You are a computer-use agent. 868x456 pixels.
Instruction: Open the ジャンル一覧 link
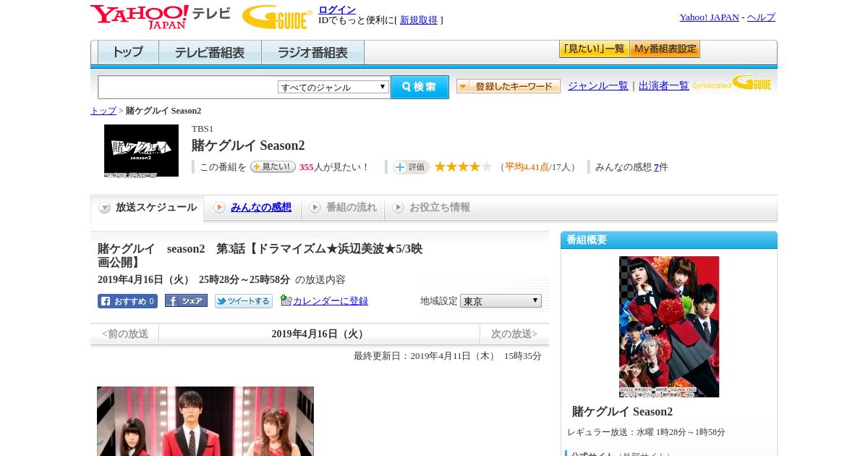point(598,86)
